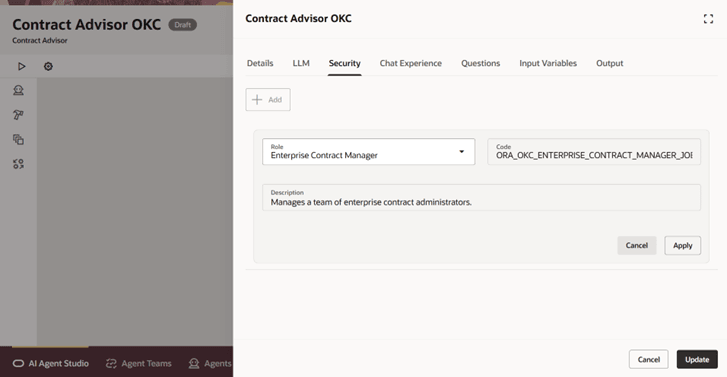The width and height of the screenshot is (727, 377).
Task: Click the Draft status badge
Action: tap(183, 25)
